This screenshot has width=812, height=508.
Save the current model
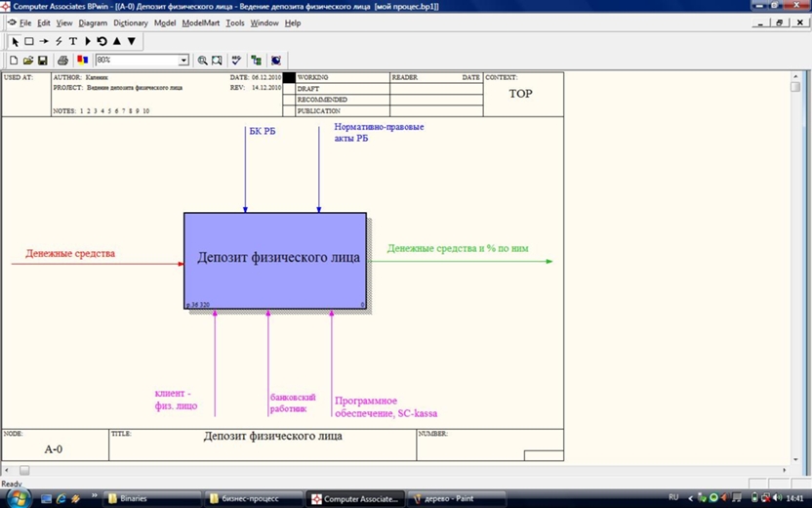tap(43, 61)
